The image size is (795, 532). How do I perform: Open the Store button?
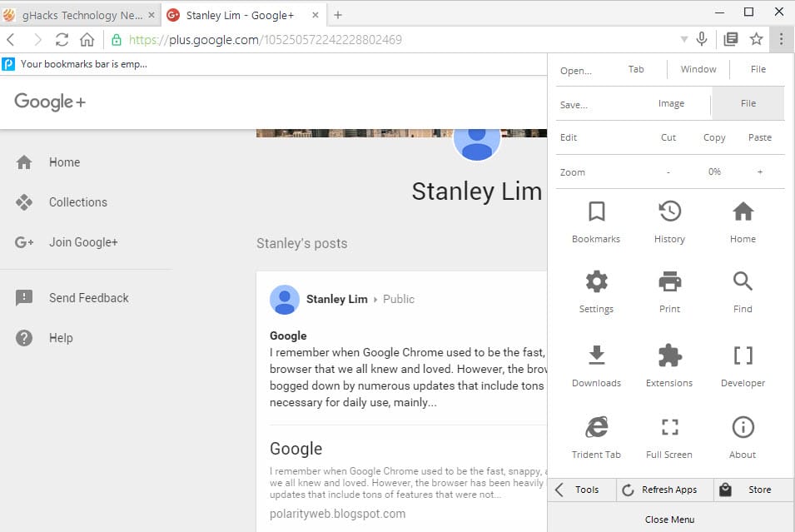[754, 490]
